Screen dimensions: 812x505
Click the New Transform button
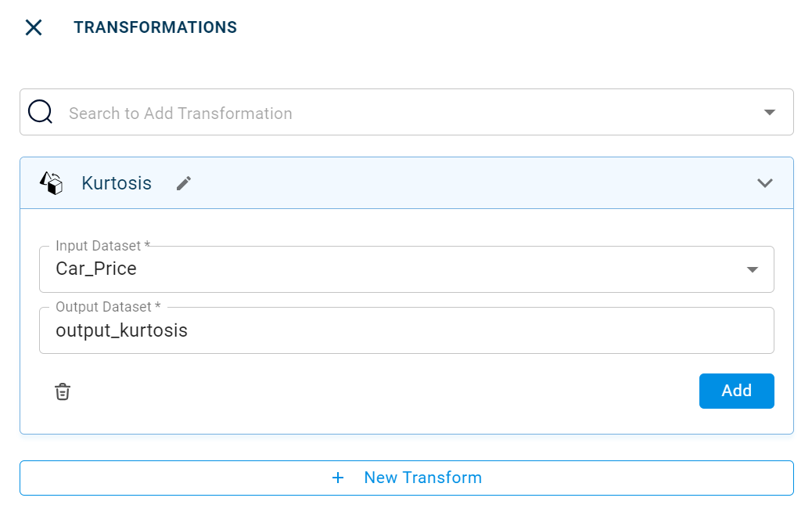coord(422,478)
